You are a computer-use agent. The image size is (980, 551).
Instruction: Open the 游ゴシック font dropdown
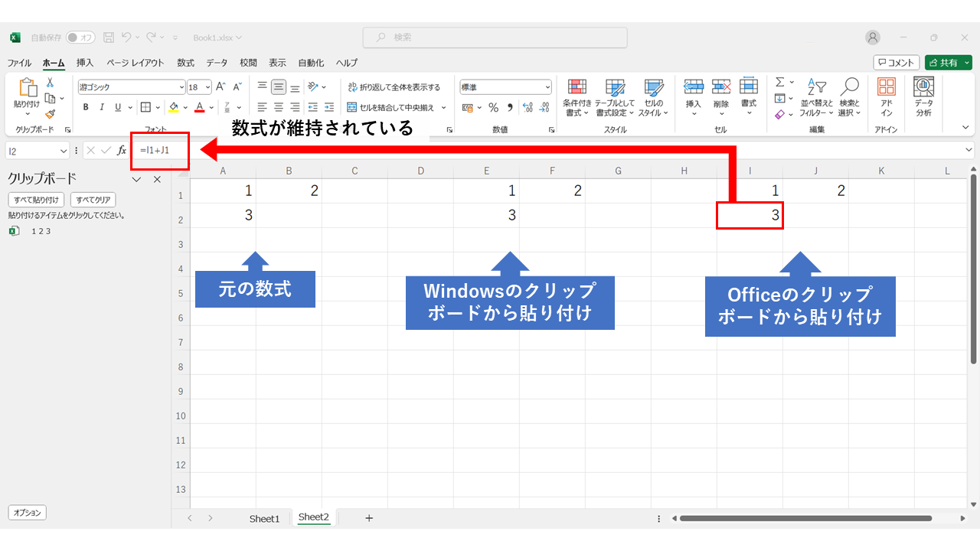132,87
